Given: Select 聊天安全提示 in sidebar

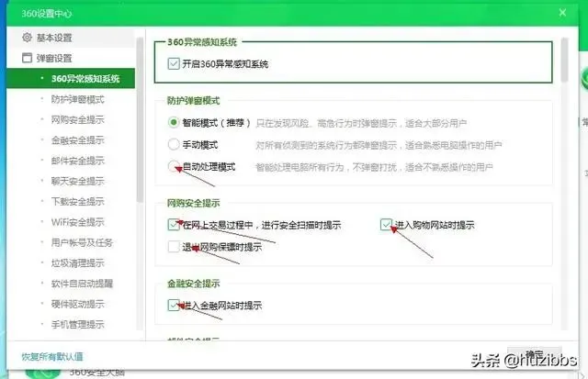Looking at the screenshot, I should [x=77, y=182].
